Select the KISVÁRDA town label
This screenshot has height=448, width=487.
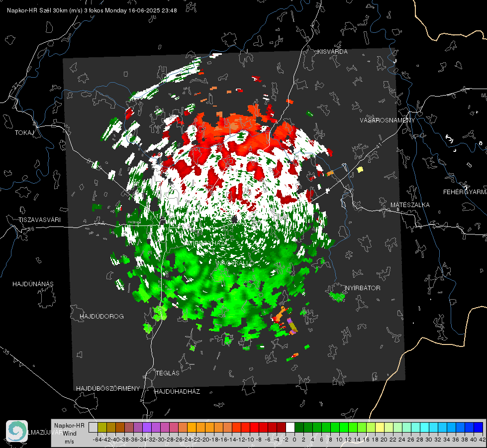click(x=332, y=52)
